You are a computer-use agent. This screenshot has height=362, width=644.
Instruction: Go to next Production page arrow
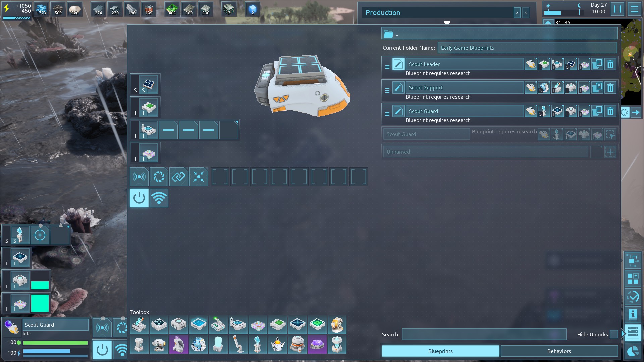(x=526, y=13)
